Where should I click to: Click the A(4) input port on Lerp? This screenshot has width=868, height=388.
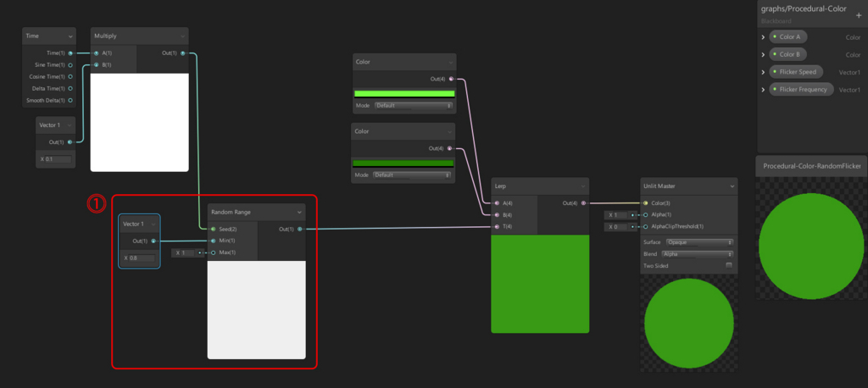pos(497,203)
